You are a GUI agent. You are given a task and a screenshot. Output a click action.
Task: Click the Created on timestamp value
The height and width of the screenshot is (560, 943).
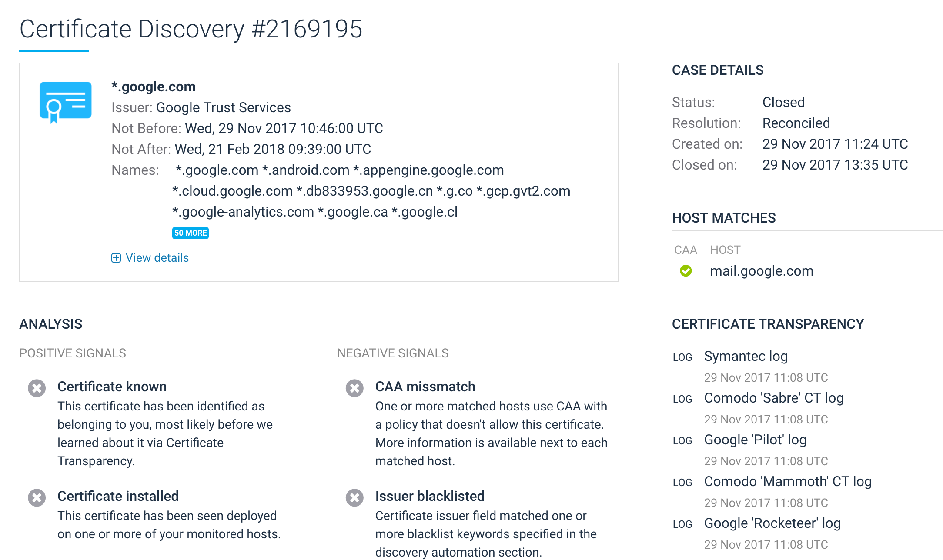[835, 144]
